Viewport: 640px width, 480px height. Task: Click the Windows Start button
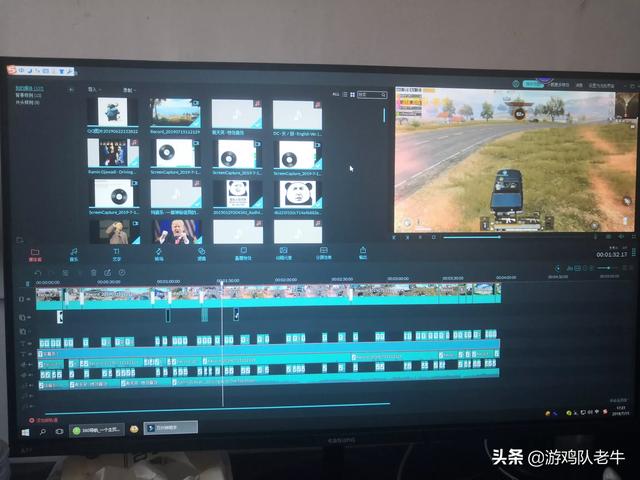[25, 430]
